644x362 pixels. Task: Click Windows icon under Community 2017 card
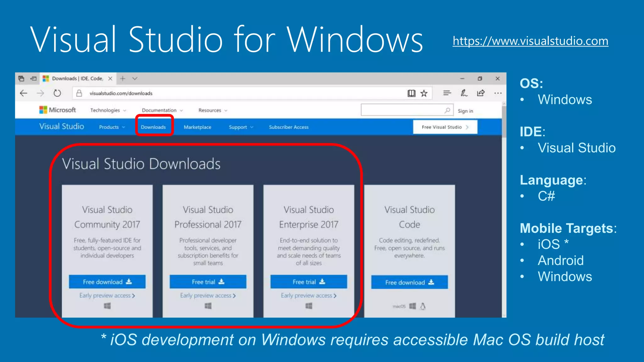107,306
